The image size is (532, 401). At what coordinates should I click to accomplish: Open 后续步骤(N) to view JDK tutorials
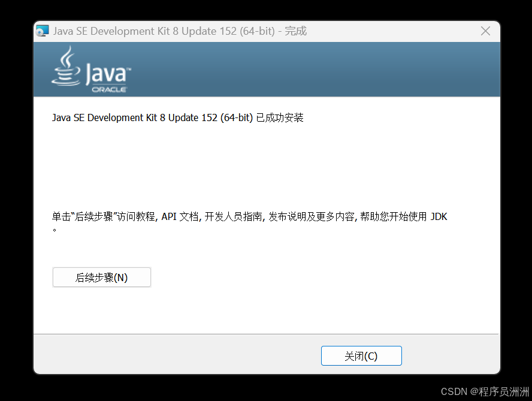[101, 277]
